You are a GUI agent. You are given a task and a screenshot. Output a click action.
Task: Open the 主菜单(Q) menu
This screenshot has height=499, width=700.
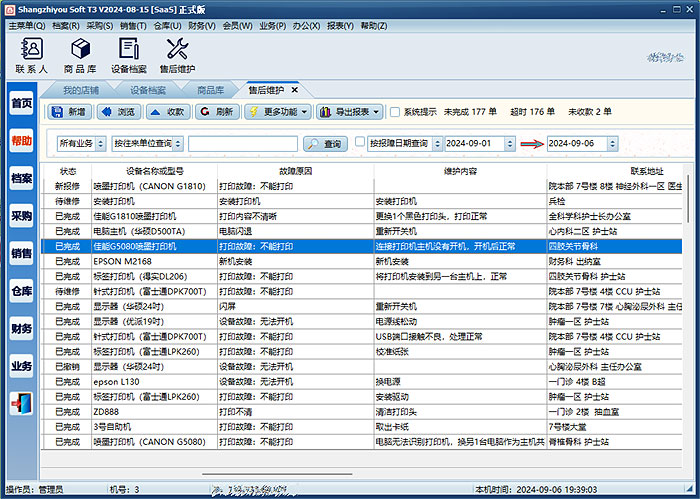coord(27,26)
